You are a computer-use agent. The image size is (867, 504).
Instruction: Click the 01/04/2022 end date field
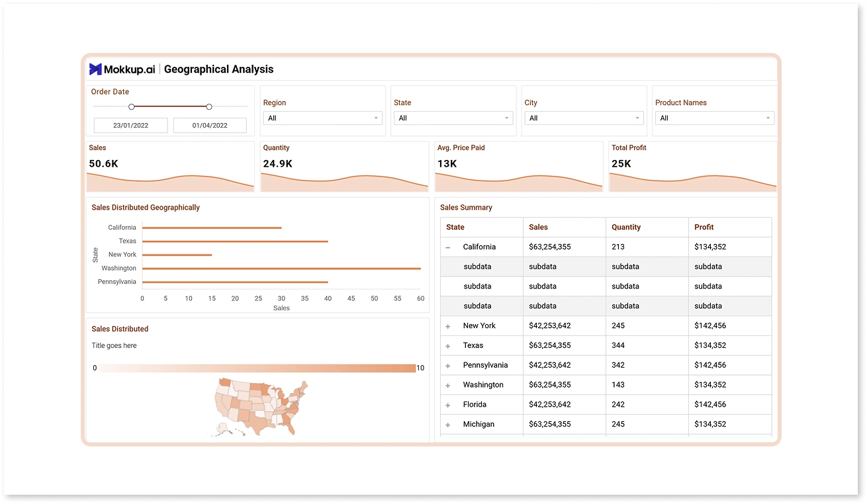[x=210, y=126]
